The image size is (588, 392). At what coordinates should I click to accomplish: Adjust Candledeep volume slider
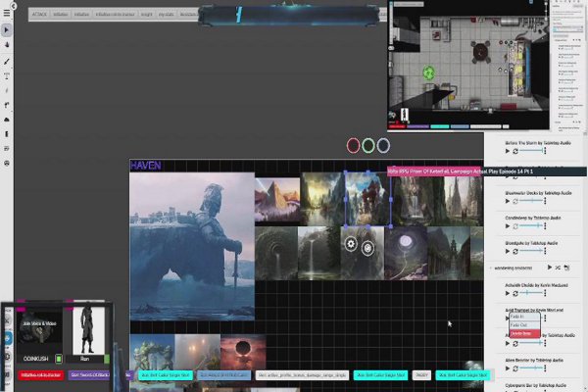[x=531, y=225]
